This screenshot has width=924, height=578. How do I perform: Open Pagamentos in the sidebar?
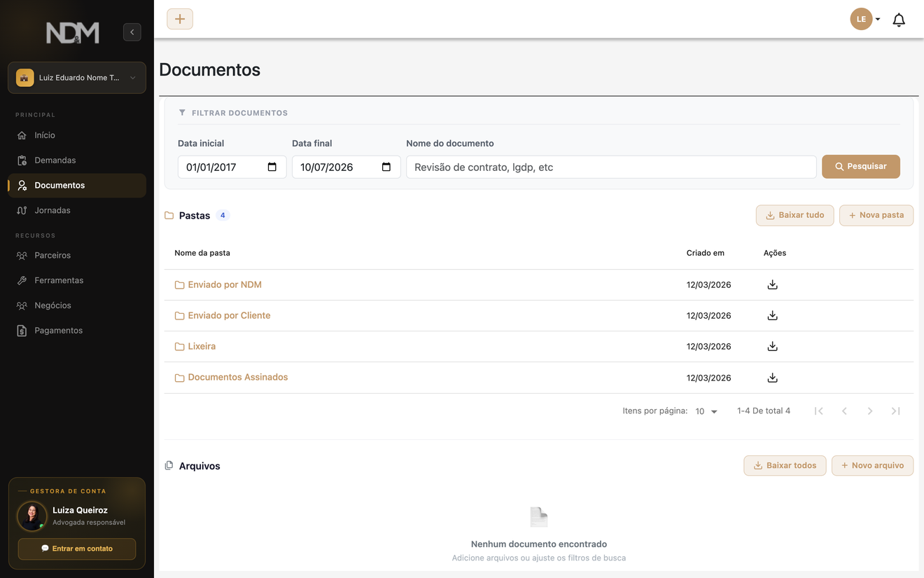tap(77, 331)
